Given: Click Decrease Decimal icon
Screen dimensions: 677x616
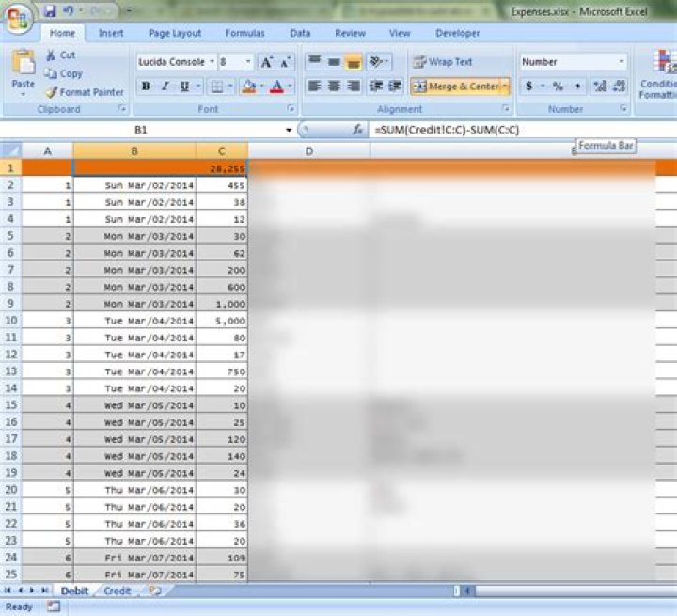Looking at the screenshot, I should point(619,87).
